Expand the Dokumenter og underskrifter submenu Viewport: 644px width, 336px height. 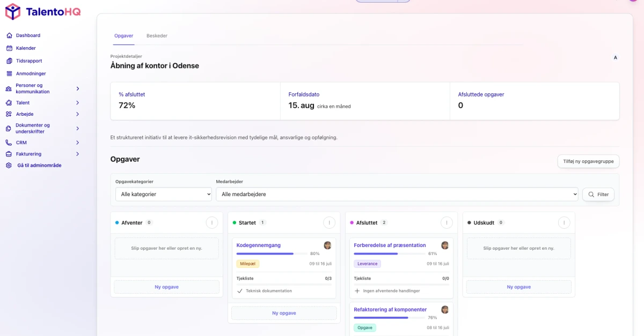(x=78, y=129)
